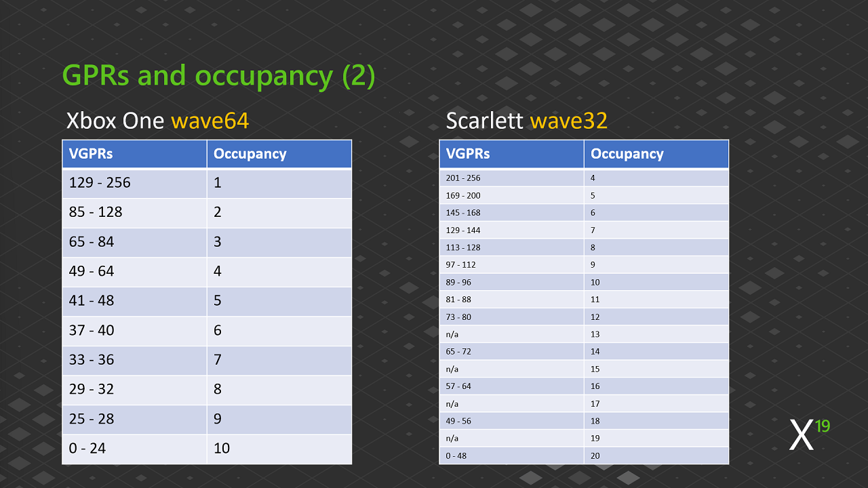Click the "113 - 128" cell

point(511,247)
